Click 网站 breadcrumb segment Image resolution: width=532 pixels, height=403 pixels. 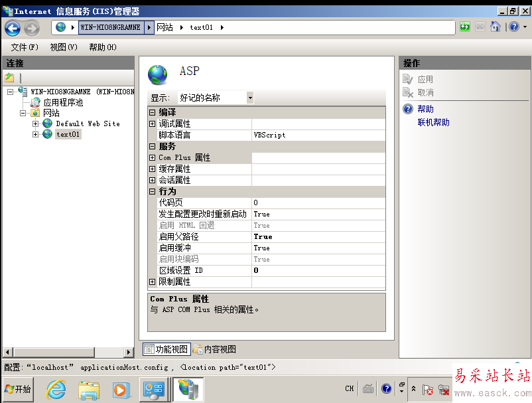(165, 27)
